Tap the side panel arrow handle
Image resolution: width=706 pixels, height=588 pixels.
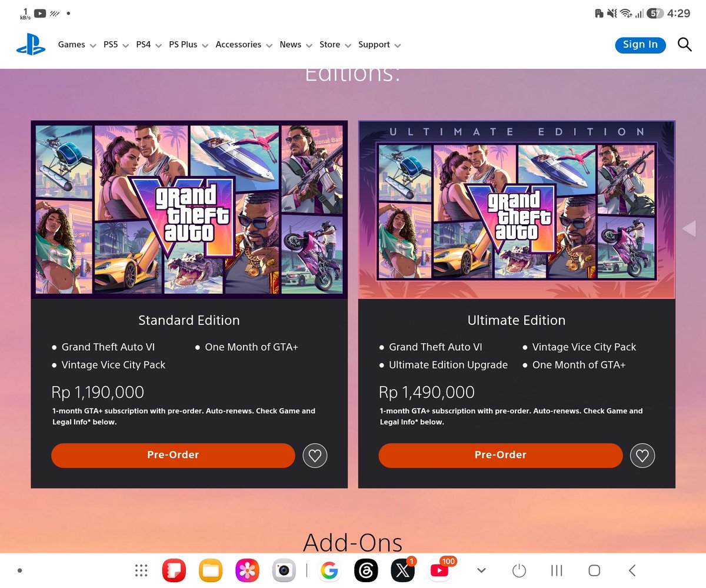pos(689,228)
